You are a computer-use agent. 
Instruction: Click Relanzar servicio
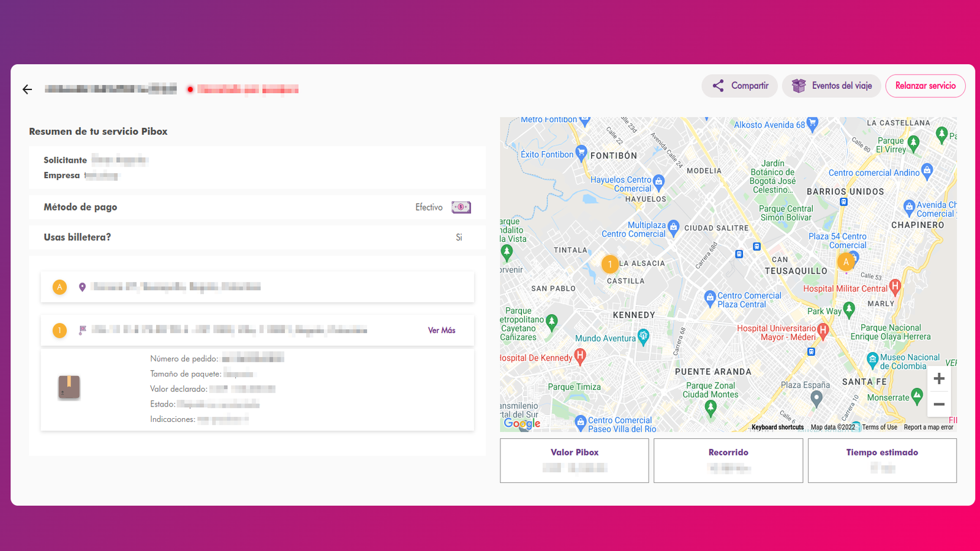(925, 86)
